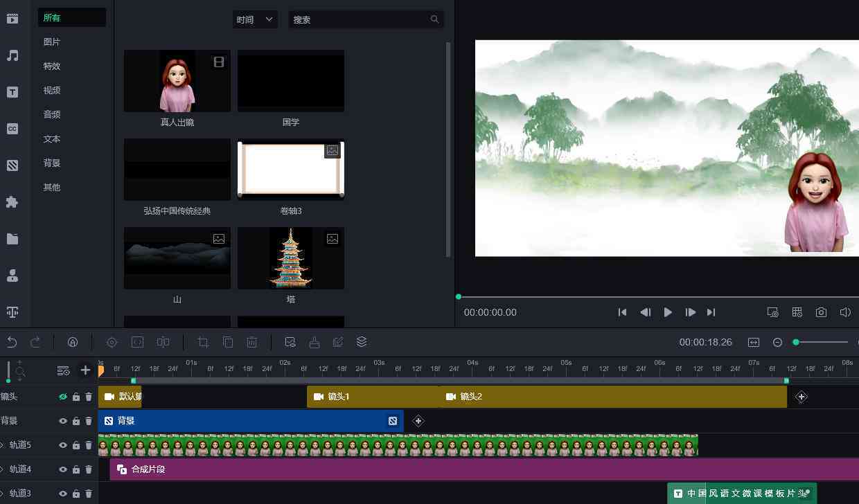This screenshot has width=859, height=504.
Task: Open the folder sidebar icon
Action: (x=12, y=239)
